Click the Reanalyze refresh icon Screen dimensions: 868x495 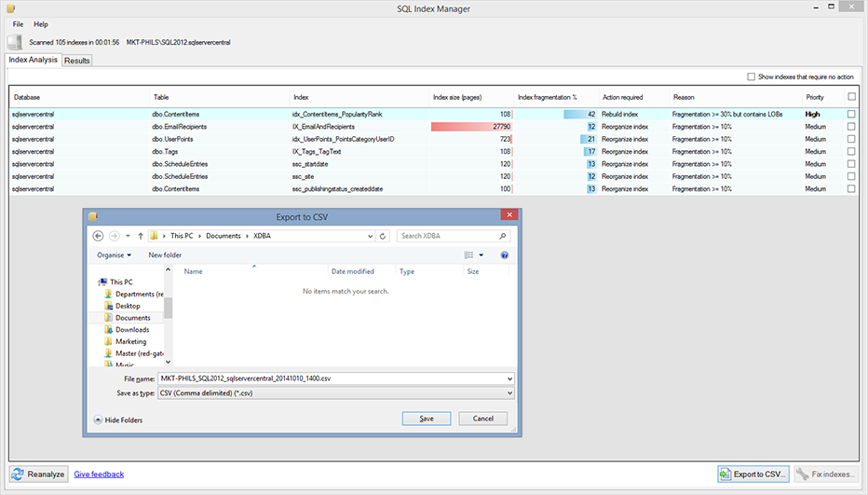[18, 474]
